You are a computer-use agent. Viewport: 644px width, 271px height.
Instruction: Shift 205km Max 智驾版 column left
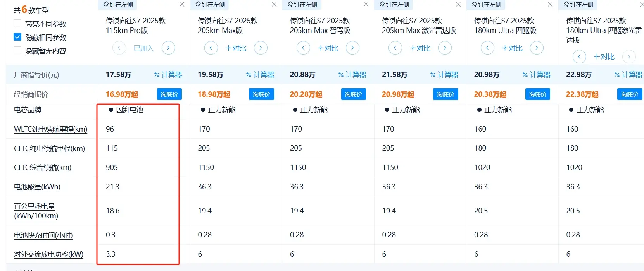click(x=303, y=48)
